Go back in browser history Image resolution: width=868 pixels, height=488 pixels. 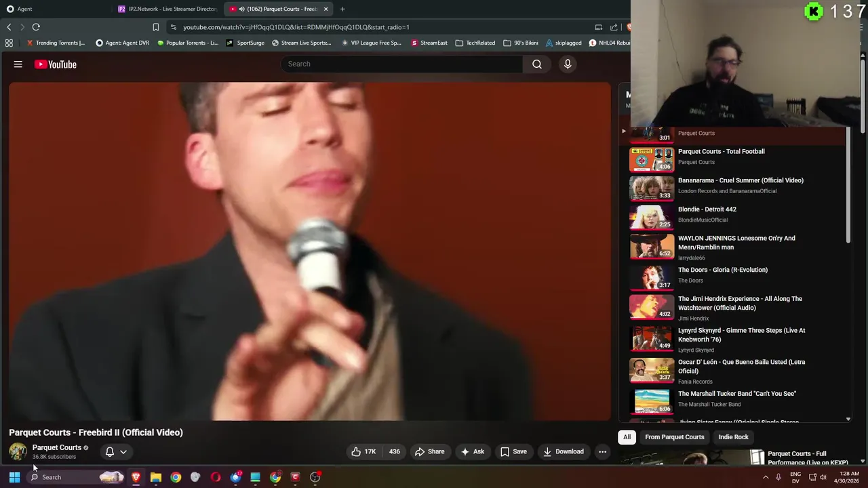9,27
